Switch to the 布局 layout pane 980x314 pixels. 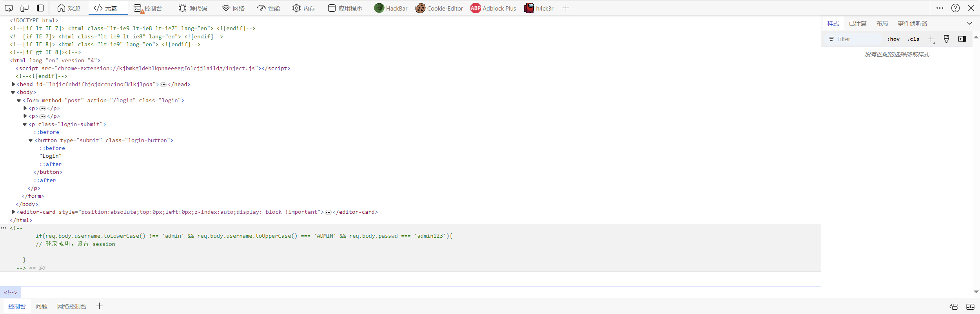coord(882,23)
